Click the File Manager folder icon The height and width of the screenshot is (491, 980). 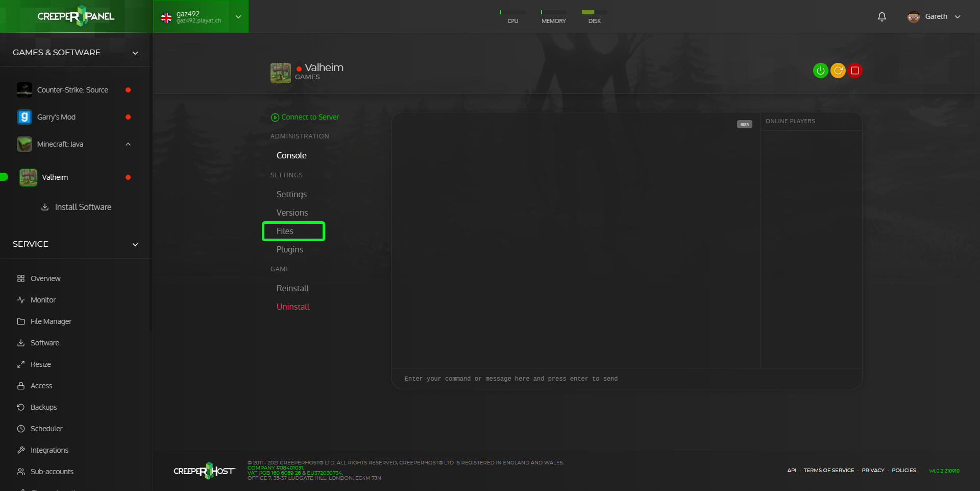[21, 321]
